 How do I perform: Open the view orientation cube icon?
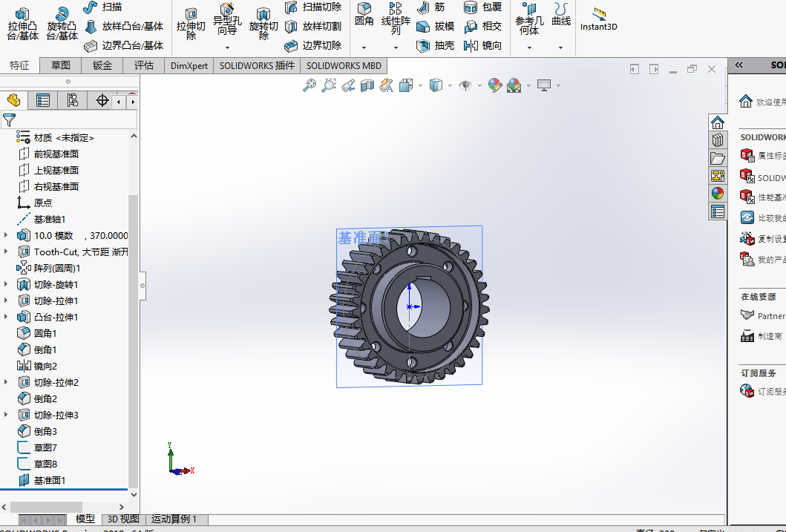point(405,85)
